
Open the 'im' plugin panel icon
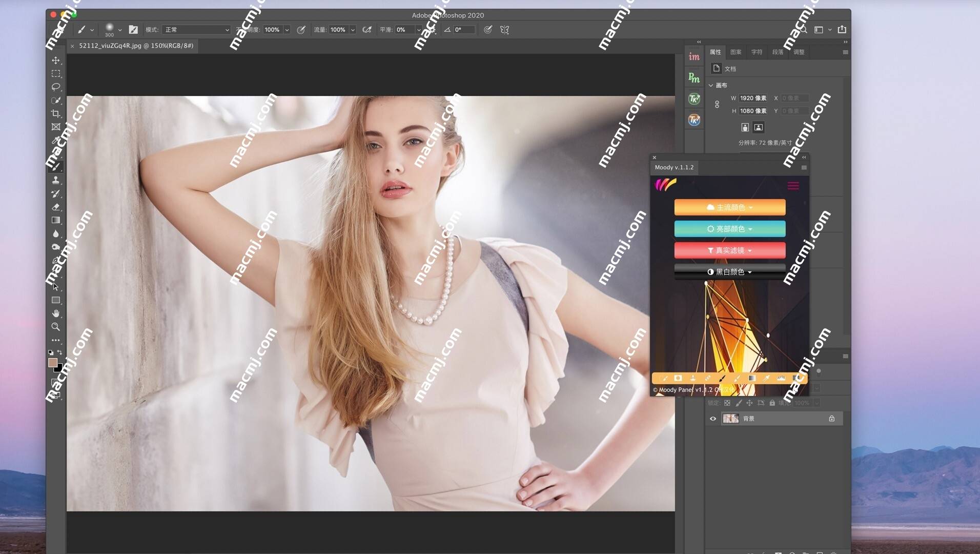(x=694, y=57)
